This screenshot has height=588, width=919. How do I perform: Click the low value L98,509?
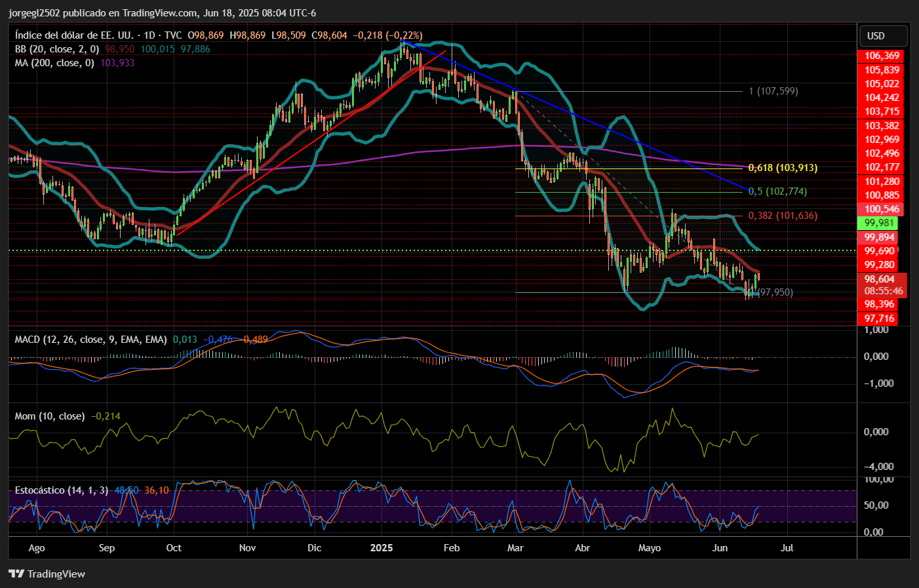pyautogui.click(x=289, y=35)
